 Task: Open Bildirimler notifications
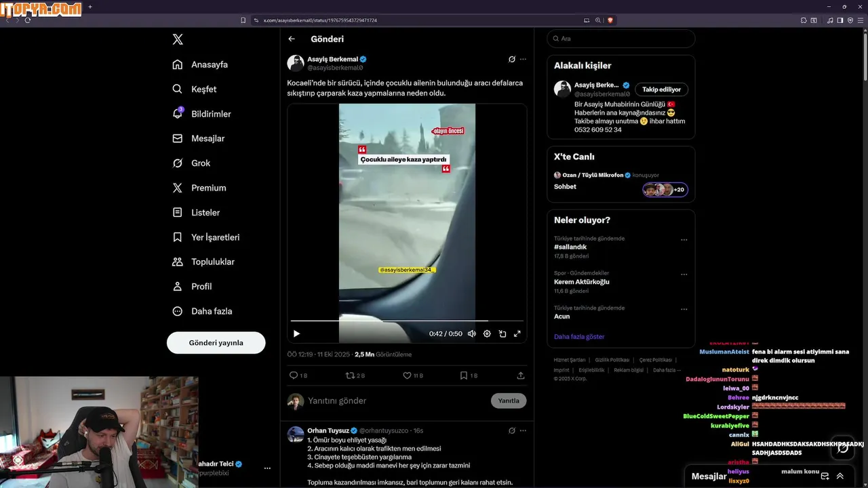click(201, 114)
